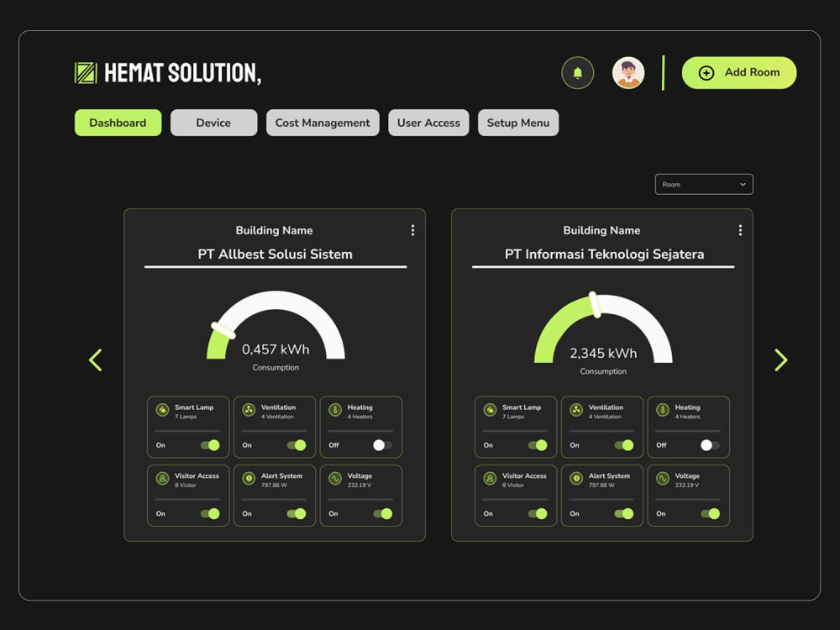Image resolution: width=840 pixels, height=630 pixels.
Task: Open options menu for PT Allbest Solusi Sistem
Action: pyautogui.click(x=412, y=230)
